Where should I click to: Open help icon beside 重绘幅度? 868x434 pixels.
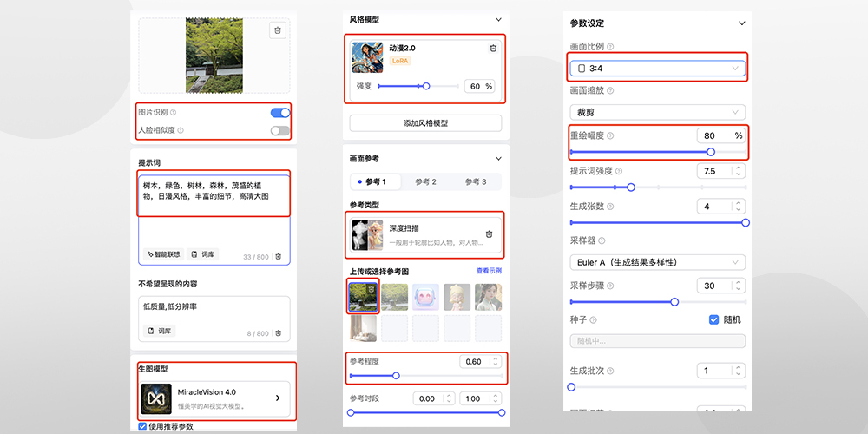tap(610, 135)
